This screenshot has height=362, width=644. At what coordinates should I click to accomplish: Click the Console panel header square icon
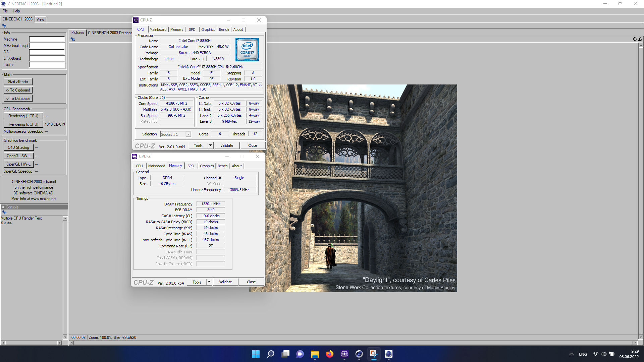tap(3, 207)
